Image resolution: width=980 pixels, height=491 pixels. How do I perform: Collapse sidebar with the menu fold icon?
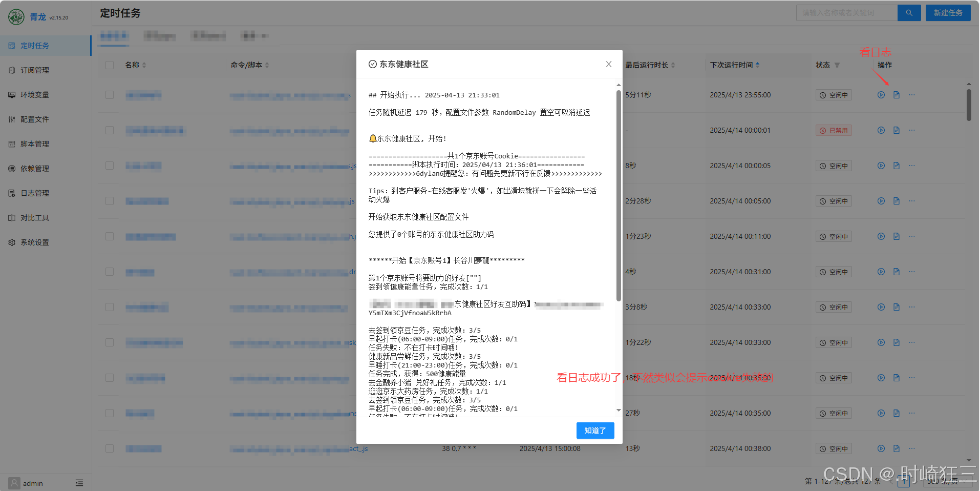79,483
